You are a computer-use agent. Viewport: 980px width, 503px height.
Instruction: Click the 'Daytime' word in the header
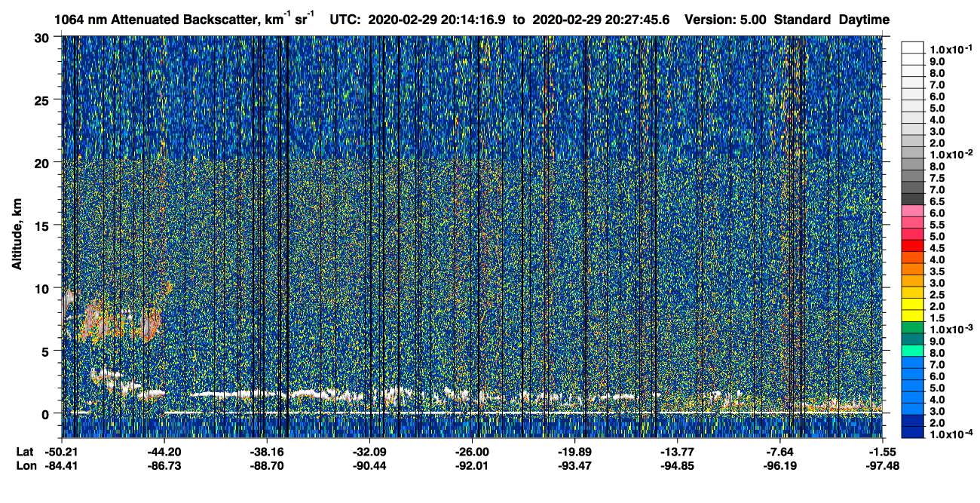click(x=864, y=20)
